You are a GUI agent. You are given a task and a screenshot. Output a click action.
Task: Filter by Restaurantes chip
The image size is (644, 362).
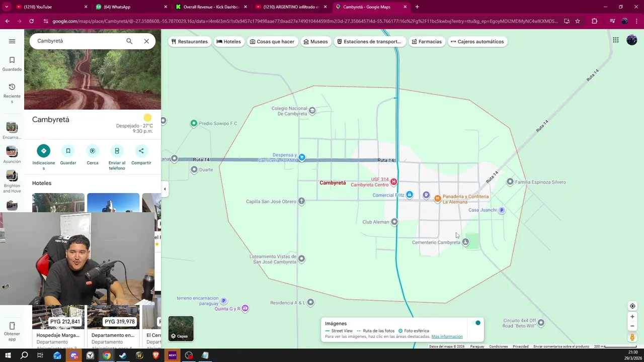pos(189,42)
